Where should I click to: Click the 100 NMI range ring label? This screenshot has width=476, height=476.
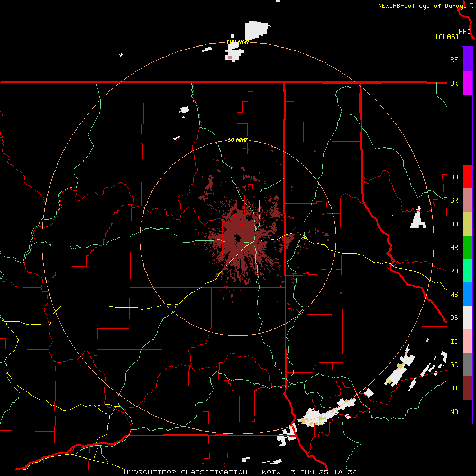(x=237, y=42)
